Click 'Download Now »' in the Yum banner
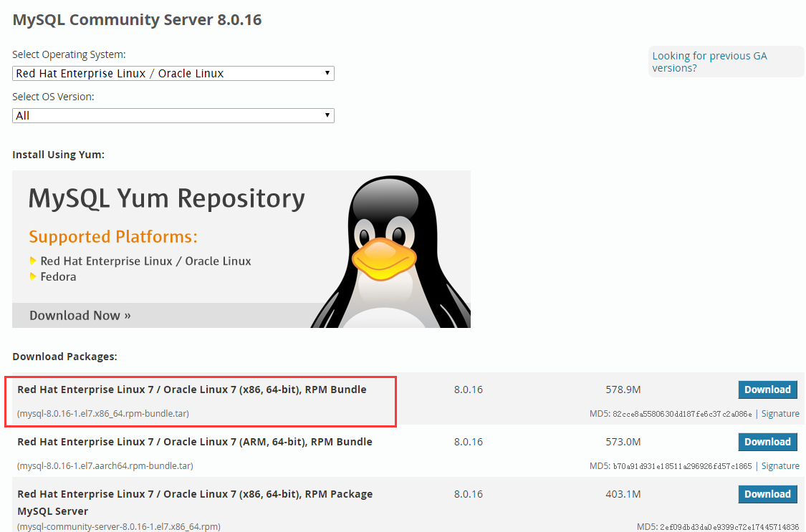806x532 pixels. pyautogui.click(x=80, y=315)
